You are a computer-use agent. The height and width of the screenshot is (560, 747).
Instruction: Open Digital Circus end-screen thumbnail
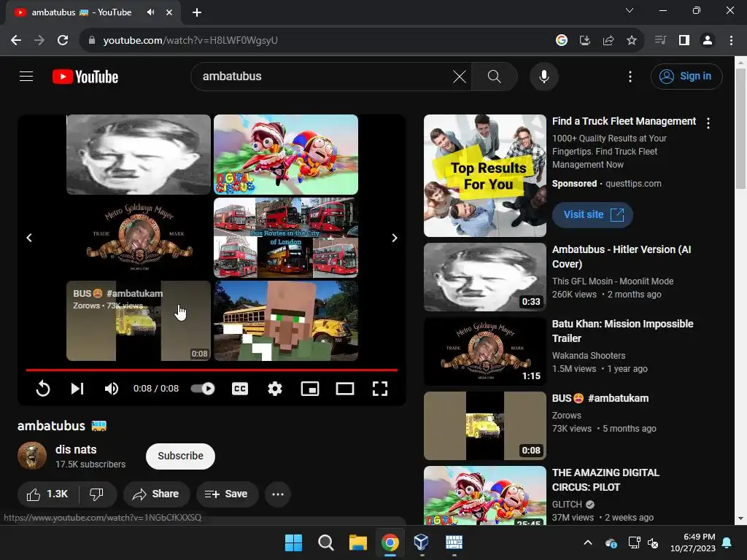coord(286,155)
